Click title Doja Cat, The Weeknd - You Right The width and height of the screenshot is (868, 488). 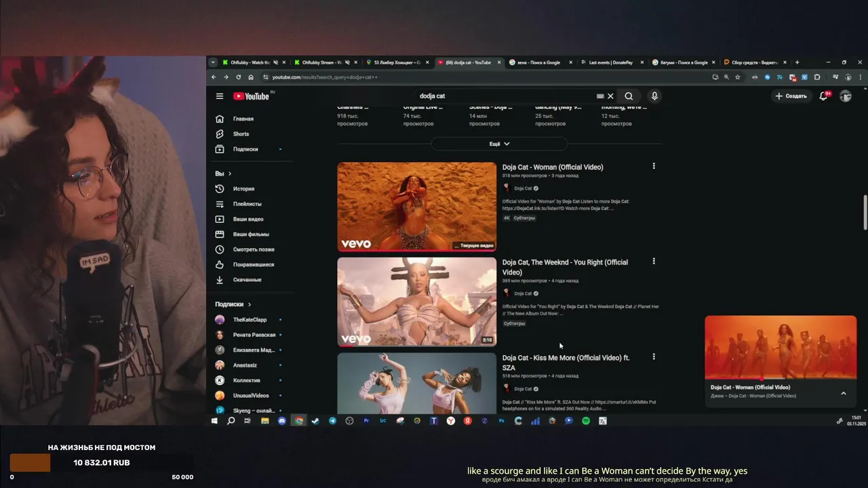coord(565,267)
